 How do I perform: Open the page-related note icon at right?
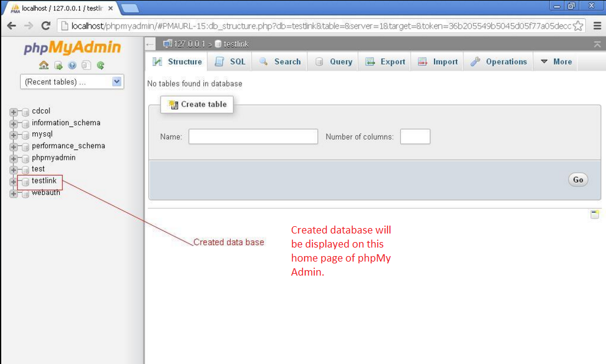(595, 214)
